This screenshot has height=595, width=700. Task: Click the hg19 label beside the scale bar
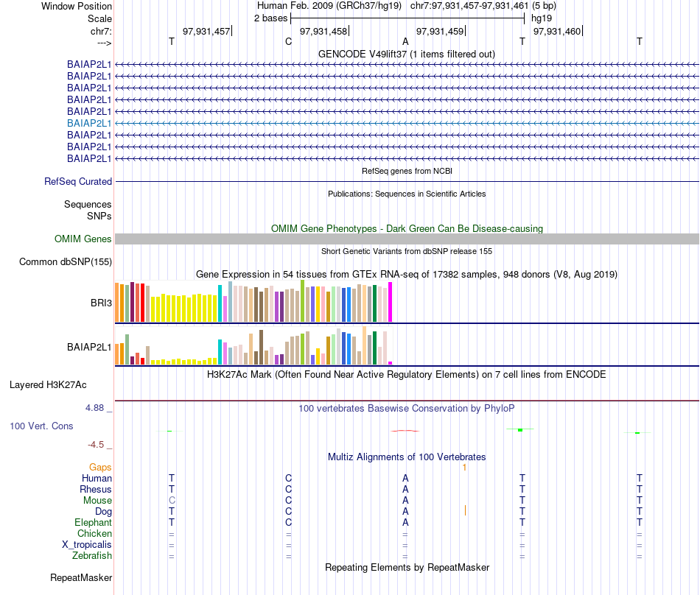pyautogui.click(x=542, y=18)
